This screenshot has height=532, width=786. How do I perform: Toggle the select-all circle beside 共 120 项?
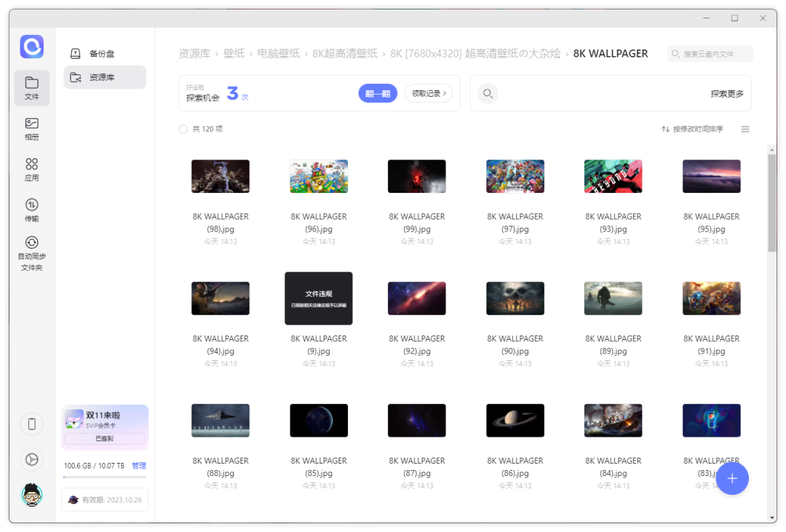[x=183, y=129]
